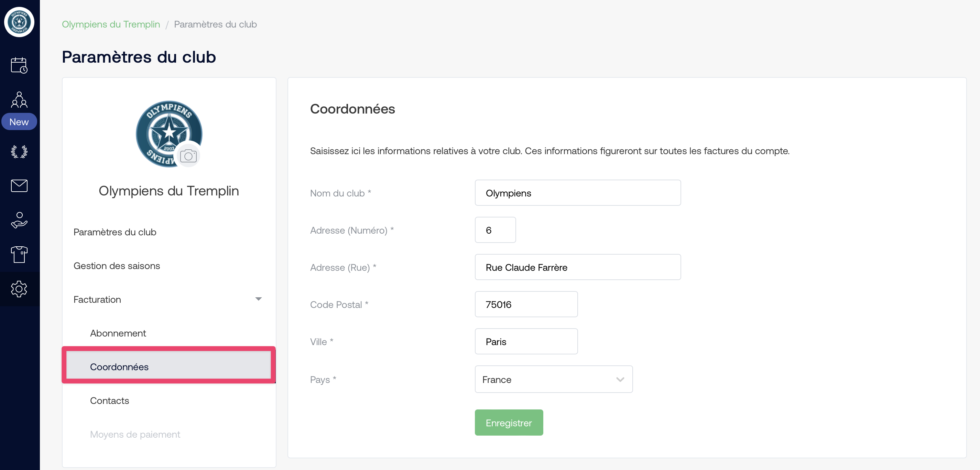Open the Facturation menu label
Screen dimensions: 980x470
tap(97, 299)
